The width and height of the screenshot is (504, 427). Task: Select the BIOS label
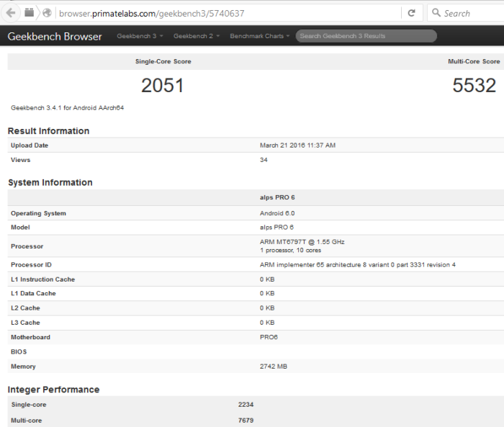coord(19,352)
